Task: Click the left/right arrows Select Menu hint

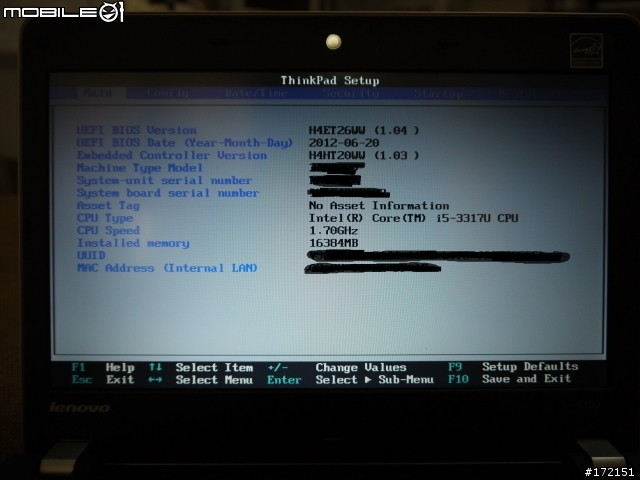Action: click(201, 380)
